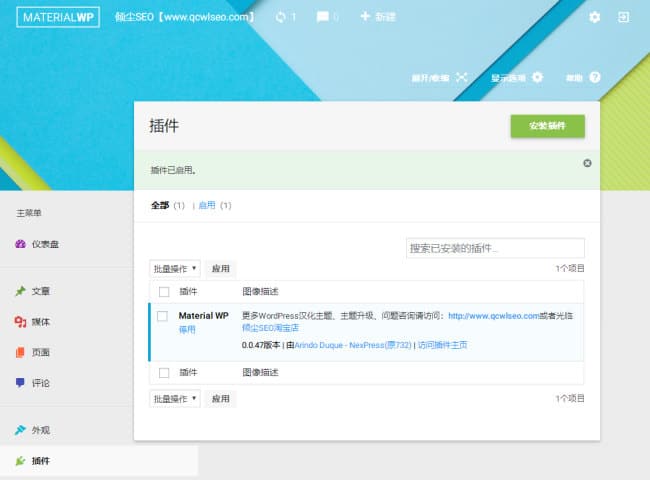Click the Appearance brush icon in sidebar
The width and height of the screenshot is (650, 480).
click(20, 430)
